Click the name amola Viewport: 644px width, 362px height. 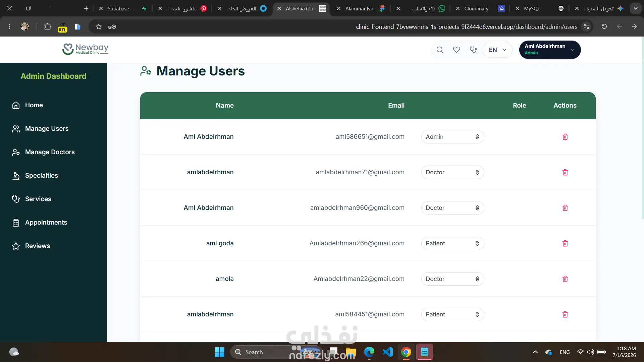pyautogui.click(x=224, y=279)
